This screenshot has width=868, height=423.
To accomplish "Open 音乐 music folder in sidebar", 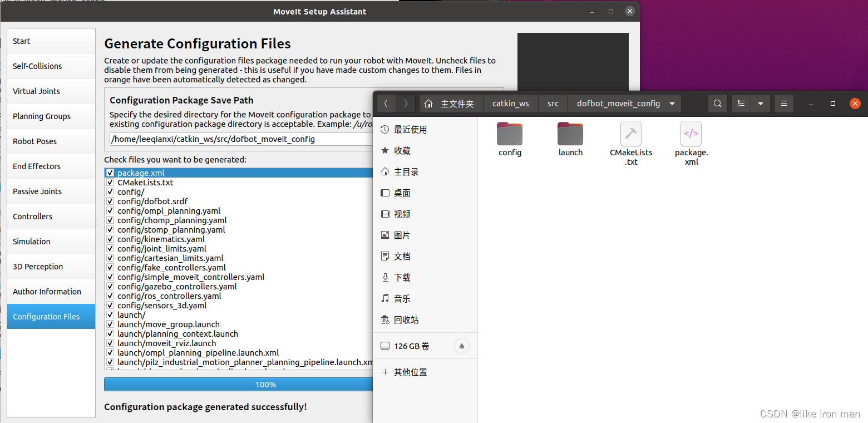I will (425, 299).
